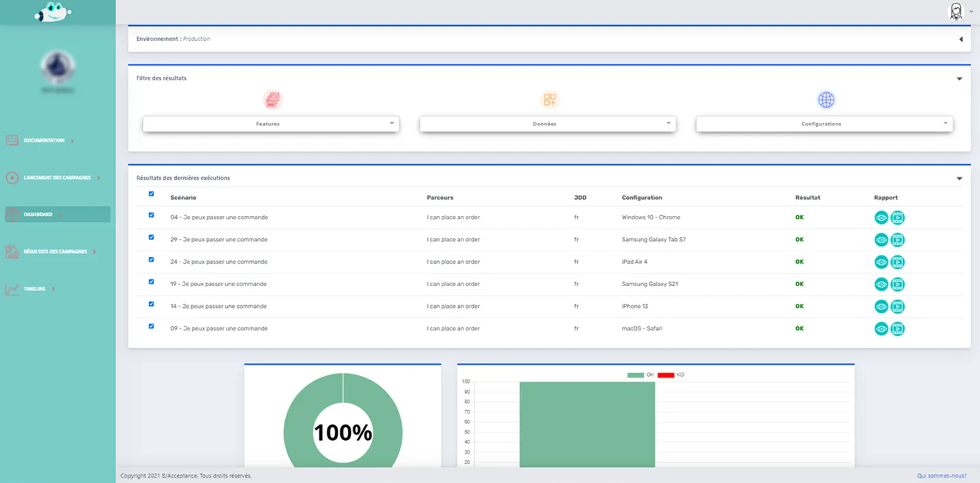This screenshot has height=483, width=980.
Task: Expand the Environnement panel arrow
Action: (x=961, y=40)
